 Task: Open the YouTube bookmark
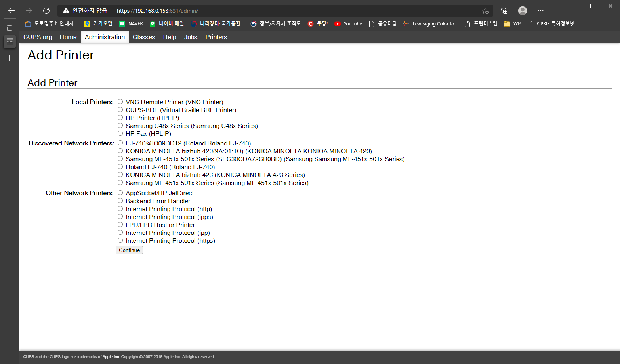point(348,24)
